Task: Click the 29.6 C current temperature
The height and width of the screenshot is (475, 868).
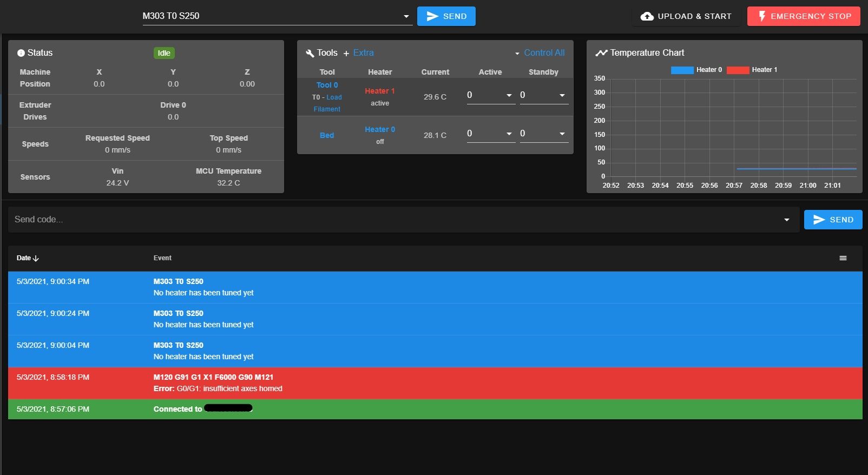Action: (x=435, y=97)
